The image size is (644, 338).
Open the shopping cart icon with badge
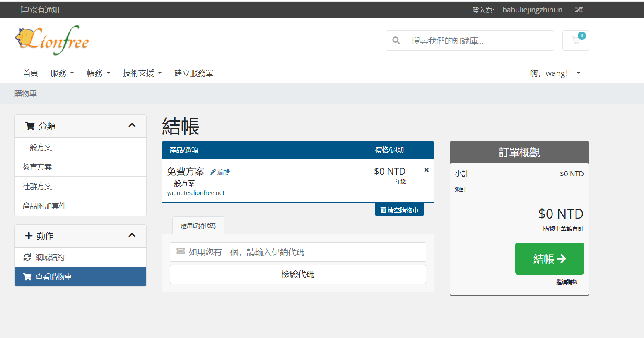coord(575,41)
